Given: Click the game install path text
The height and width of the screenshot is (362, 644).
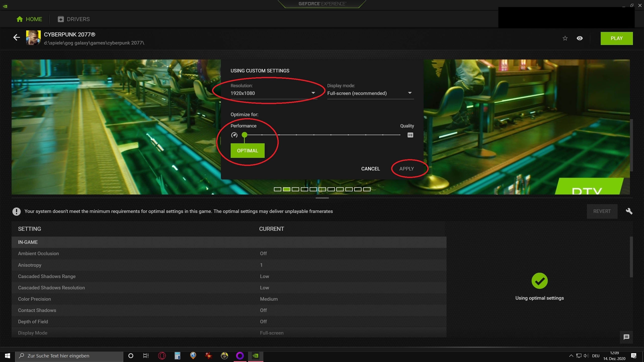Looking at the screenshot, I should pyautogui.click(x=94, y=43).
